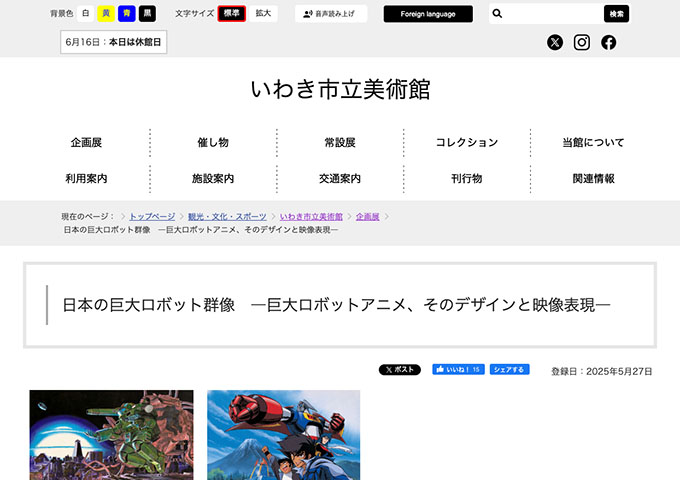
Task: Open the 催し物 menu item
Action: click(213, 142)
